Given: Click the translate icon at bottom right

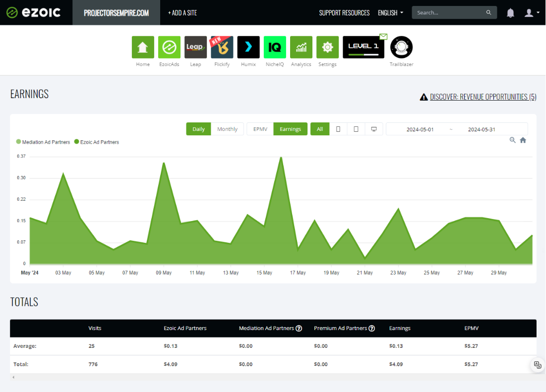Looking at the screenshot, I should (x=538, y=365).
